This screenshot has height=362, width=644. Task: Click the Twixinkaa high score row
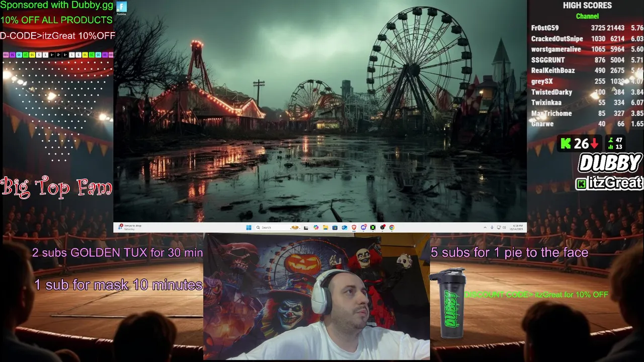click(x=587, y=103)
